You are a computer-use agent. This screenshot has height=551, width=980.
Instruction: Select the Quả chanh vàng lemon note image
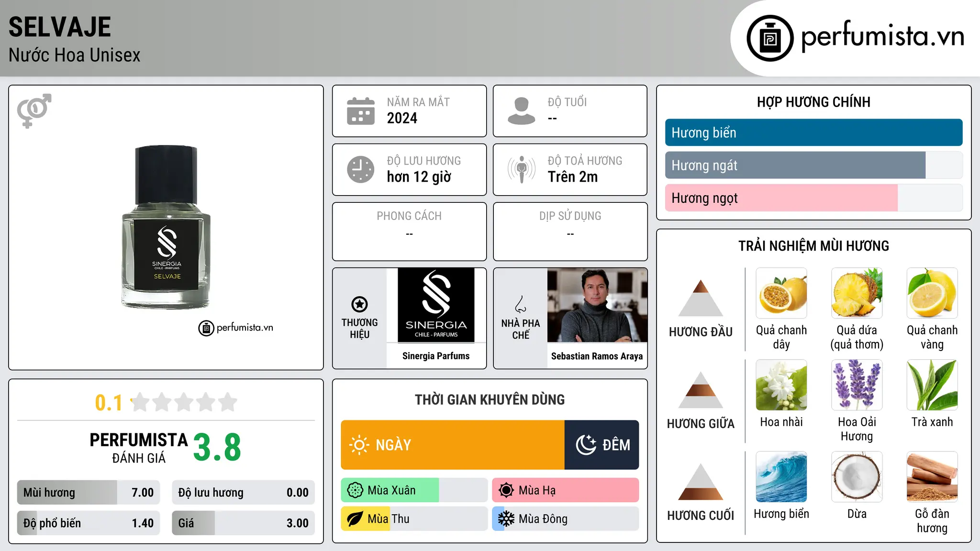[x=932, y=293]
